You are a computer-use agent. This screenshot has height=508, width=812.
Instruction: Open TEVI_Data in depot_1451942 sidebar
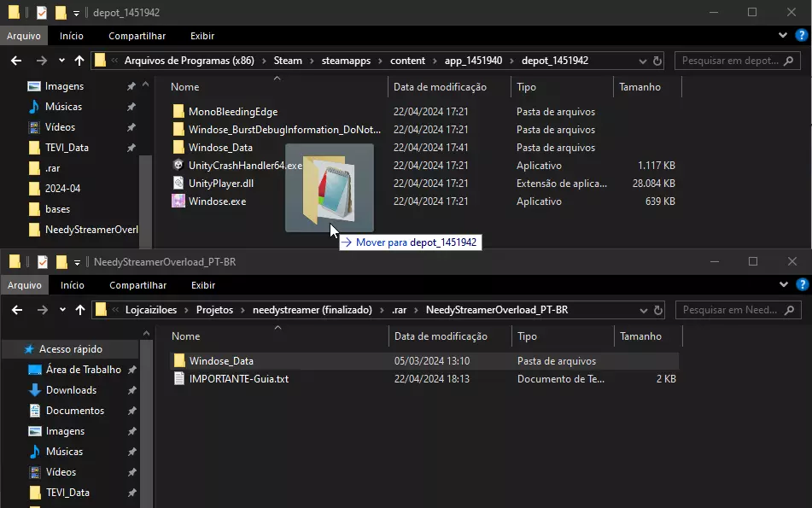point(67,148)
